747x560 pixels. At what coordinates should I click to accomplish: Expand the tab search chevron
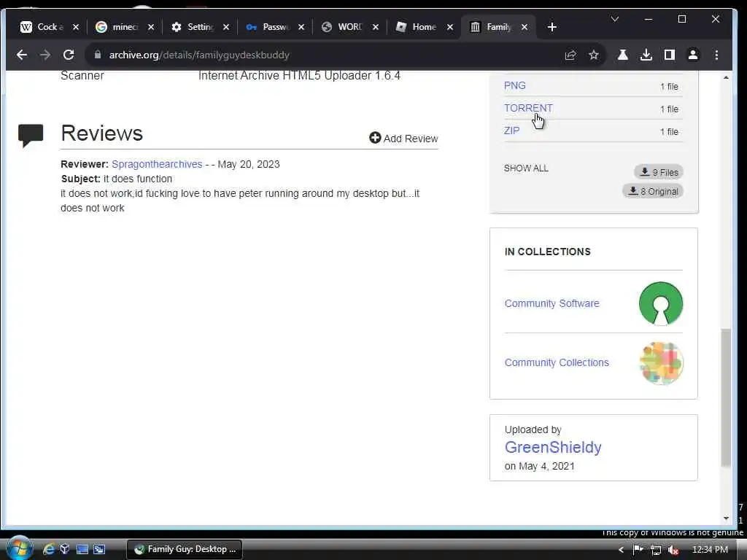point(614,19)
